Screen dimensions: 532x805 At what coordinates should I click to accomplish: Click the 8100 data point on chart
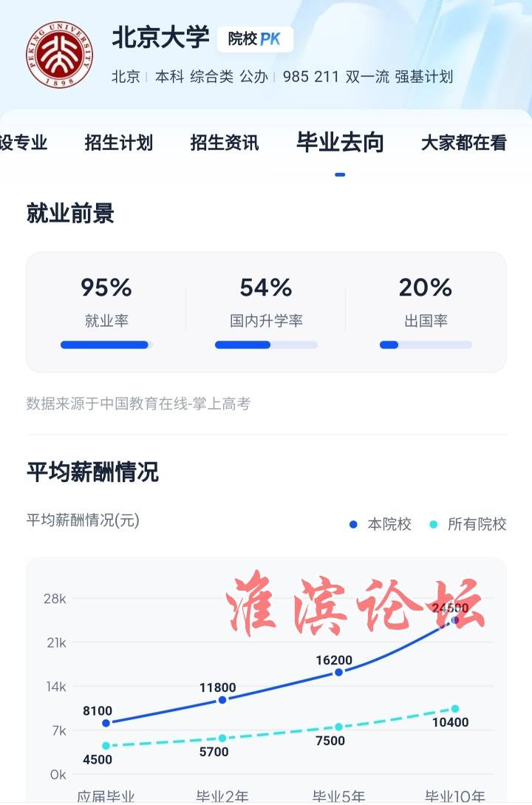click(106, 723)
